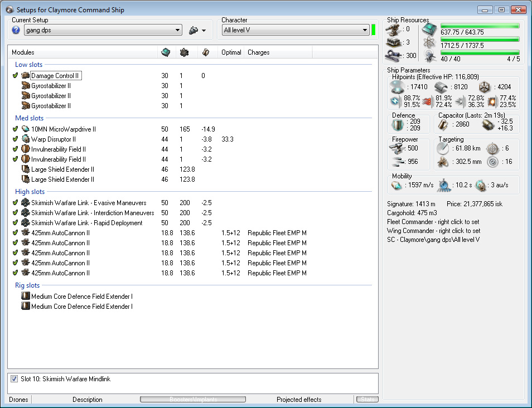Toggle the Interdiction Maneuvers link active checkmark
The image size is (532, 408).
(x=15, y=213)
